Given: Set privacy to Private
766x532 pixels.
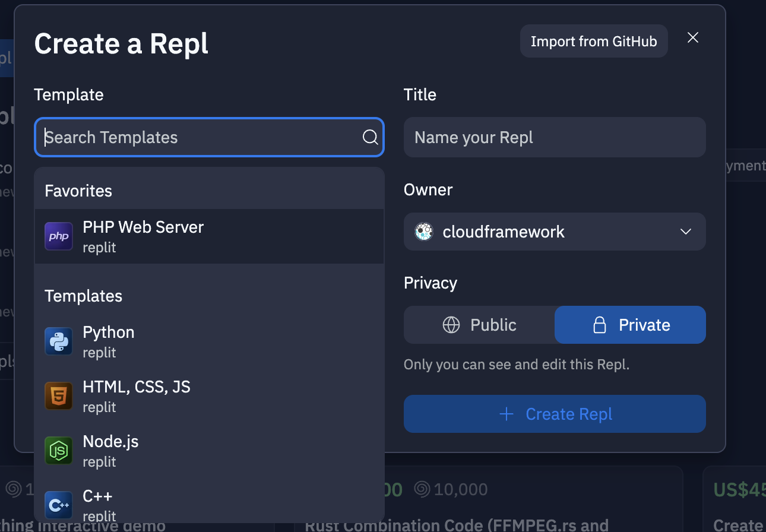Looking at the screenshot, I should pos(630,325).
